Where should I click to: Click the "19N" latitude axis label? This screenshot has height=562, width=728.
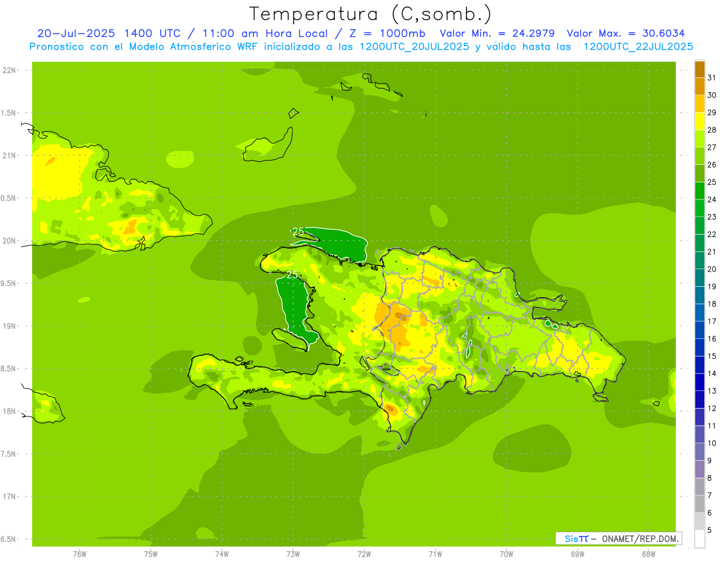pyautogui.click(x=9, y=326)
